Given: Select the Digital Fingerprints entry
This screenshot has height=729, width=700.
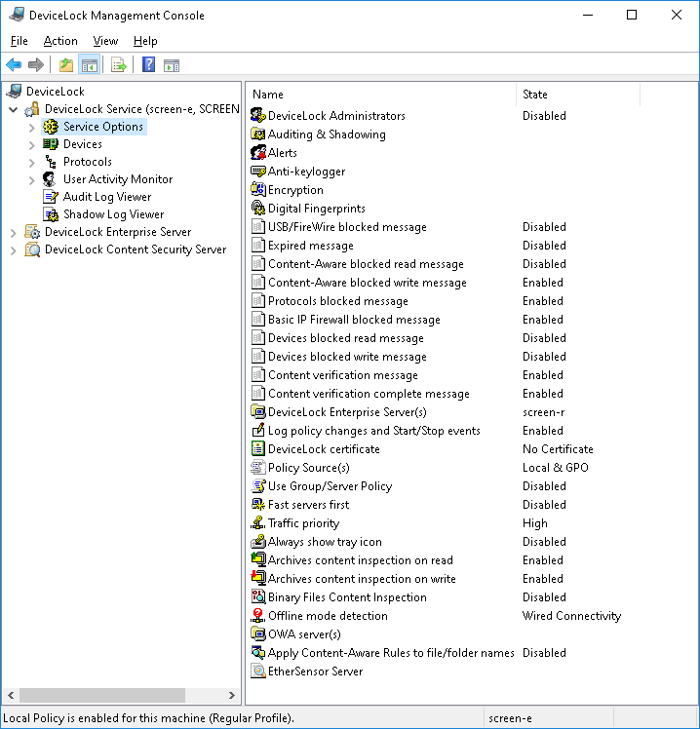Looking at the screenshot, I should click(316, 209).
